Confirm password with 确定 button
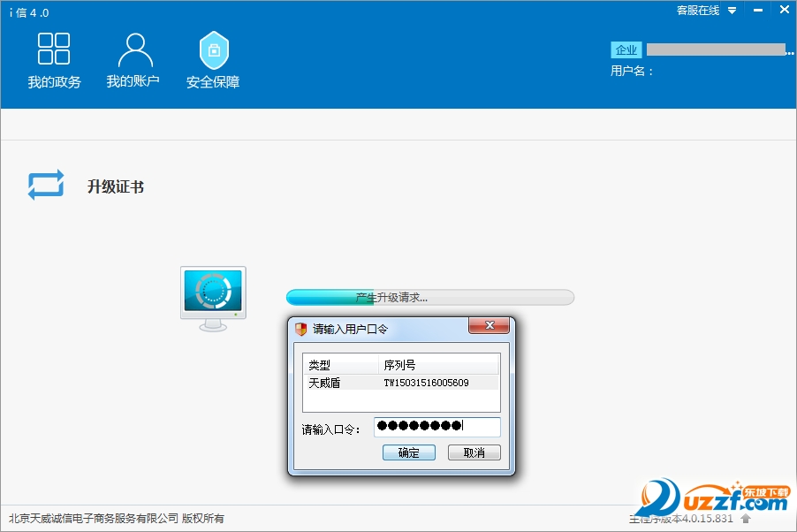 click(x=409, y=452)
